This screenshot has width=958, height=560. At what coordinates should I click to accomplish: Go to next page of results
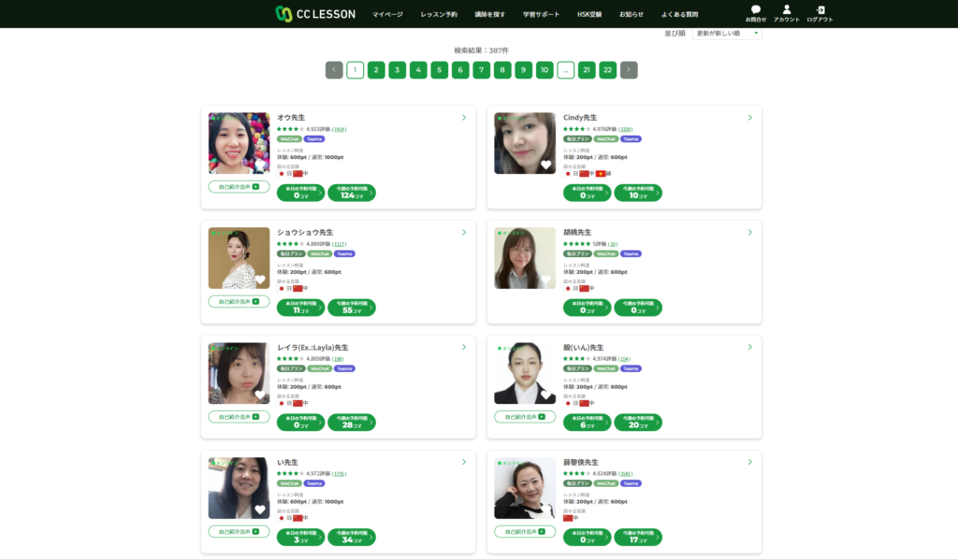[x=629, y=70]
